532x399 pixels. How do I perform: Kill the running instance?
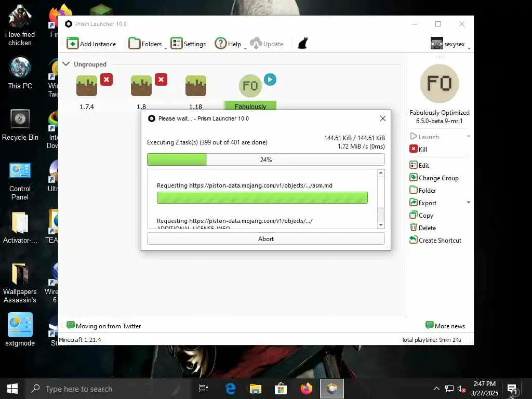[418, 149]
